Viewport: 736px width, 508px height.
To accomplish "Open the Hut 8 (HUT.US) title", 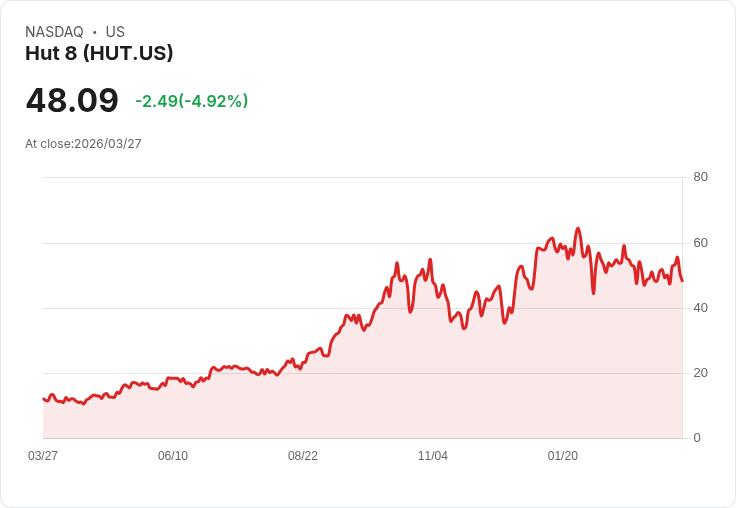I will coord(99,53).
